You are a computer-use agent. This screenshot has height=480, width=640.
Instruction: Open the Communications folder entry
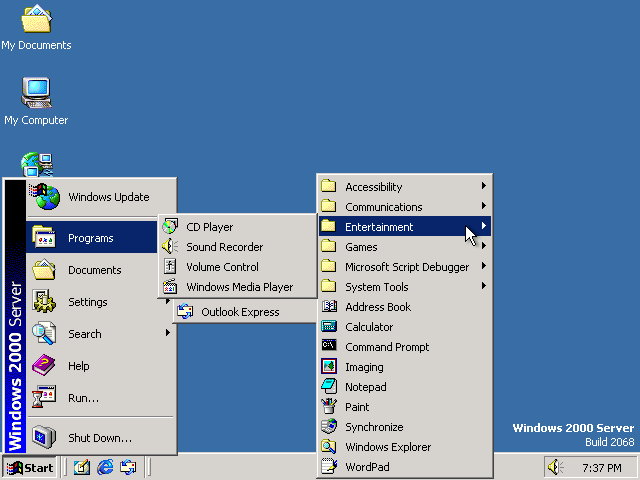404,207
